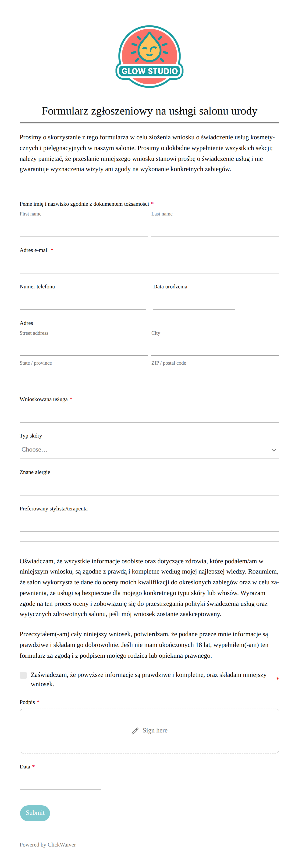
Task: Select the Numer telefonu field
Action: click(83, 301)
